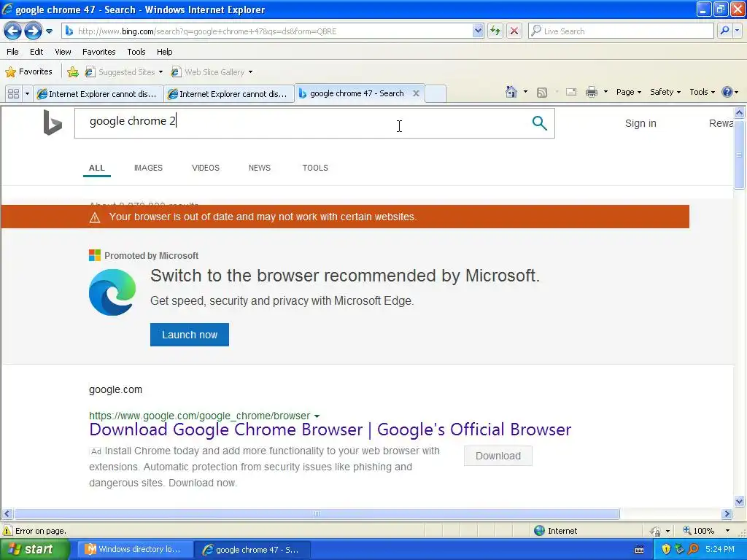Viewport: 747px width, 560px height.
Task: Click the RSS feeds icon
Action: click(542, 93)
